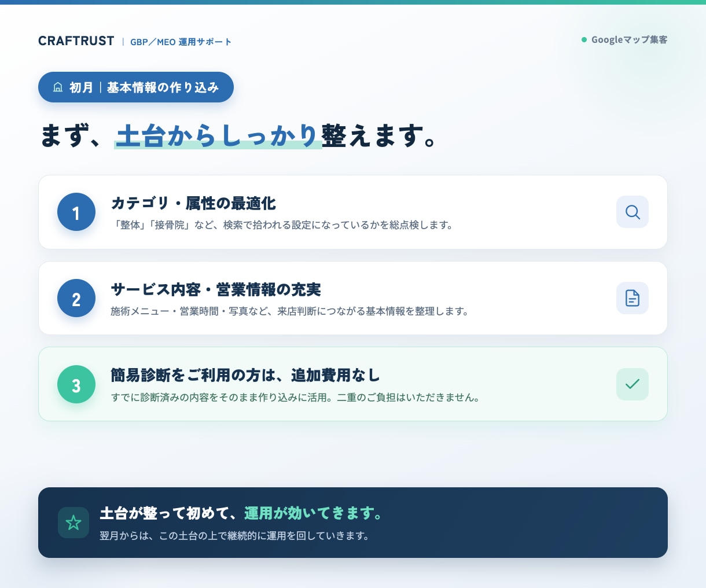Image resolution: width=706 pixels, height=588 pixels.
Task: Click the GBP／MEO 運用サポート label
Action: 181,42
